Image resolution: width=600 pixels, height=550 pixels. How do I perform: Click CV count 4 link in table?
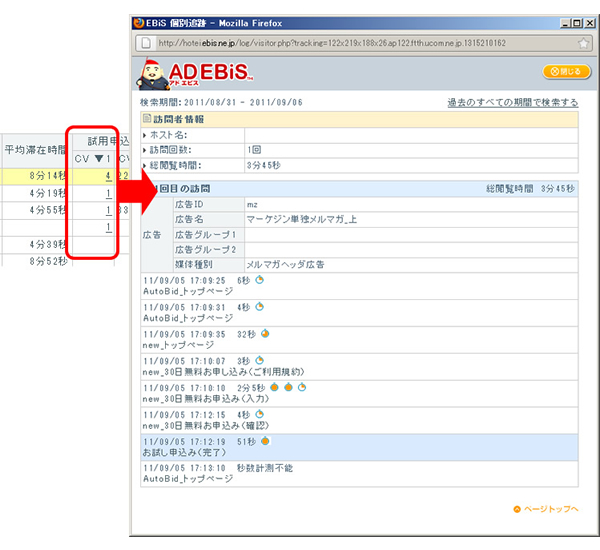(106, 177)
